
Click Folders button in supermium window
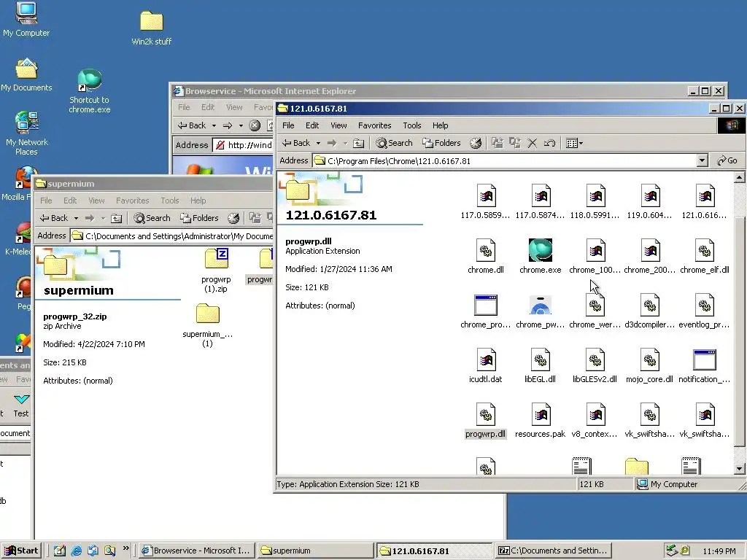[x=199, y=218]
